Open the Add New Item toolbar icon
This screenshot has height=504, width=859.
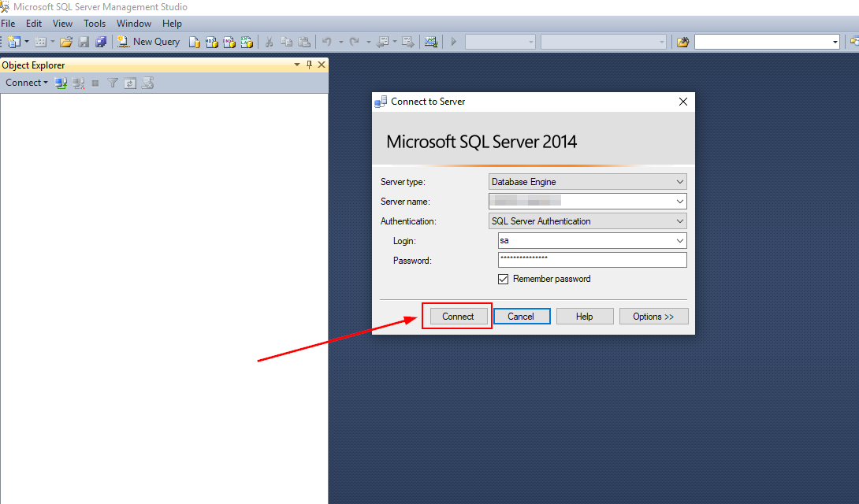(40, 42)
